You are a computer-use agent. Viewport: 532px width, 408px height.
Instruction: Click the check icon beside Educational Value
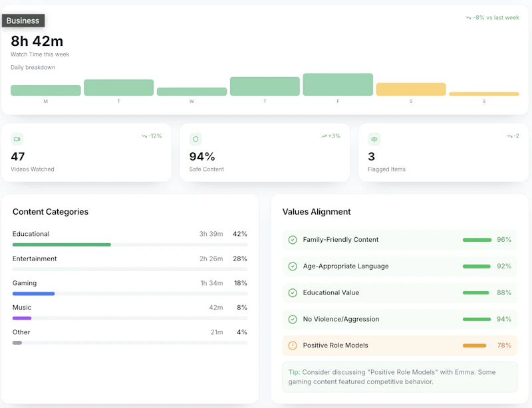[293, 292]
